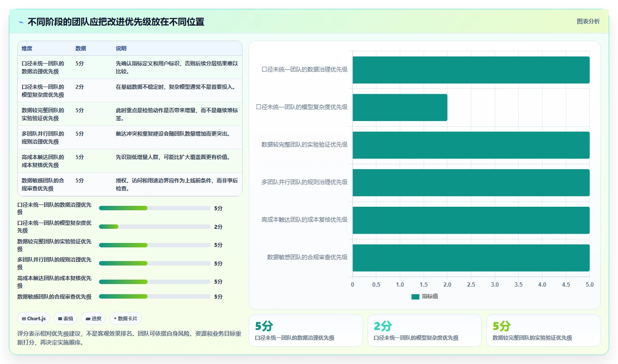
Task: Click the 说明 column header
Action: (x=121, y=49)
